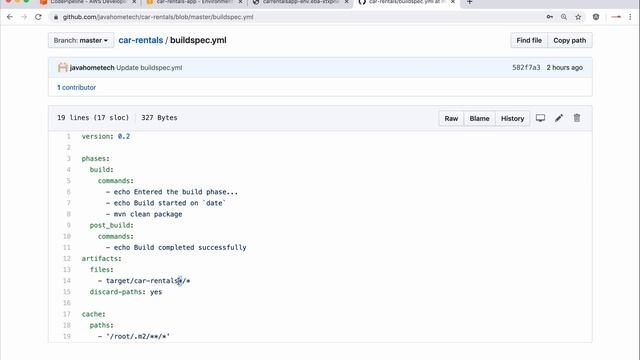The image size is (640, 360).
Task: Click the Find file button
Action: click(x=529, y=40)
